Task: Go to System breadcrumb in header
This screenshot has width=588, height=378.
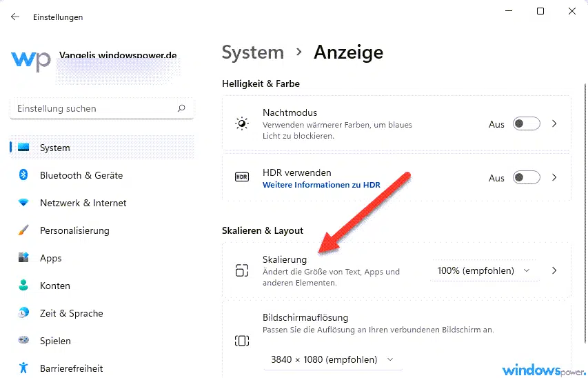Action: pyautogui.click(x=252, y=52)
